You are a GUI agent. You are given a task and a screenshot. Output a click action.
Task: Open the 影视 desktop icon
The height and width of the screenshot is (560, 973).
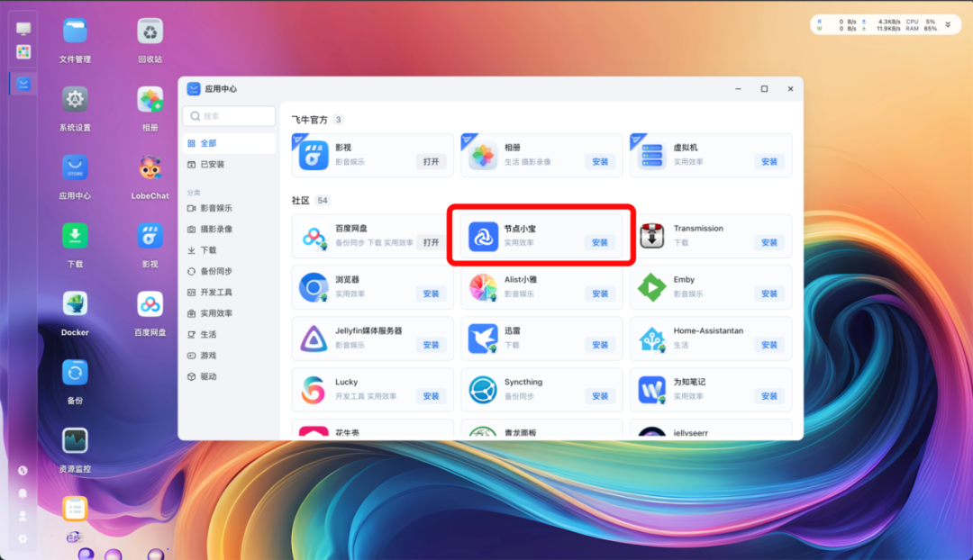(x=150, y=236)
